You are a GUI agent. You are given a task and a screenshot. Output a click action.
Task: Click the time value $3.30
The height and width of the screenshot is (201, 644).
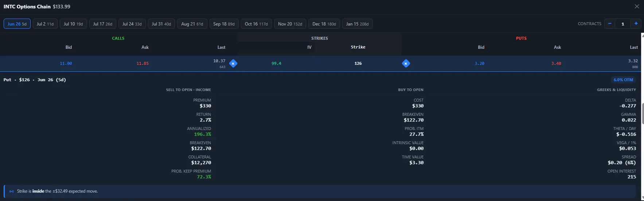tap(417, 163)
